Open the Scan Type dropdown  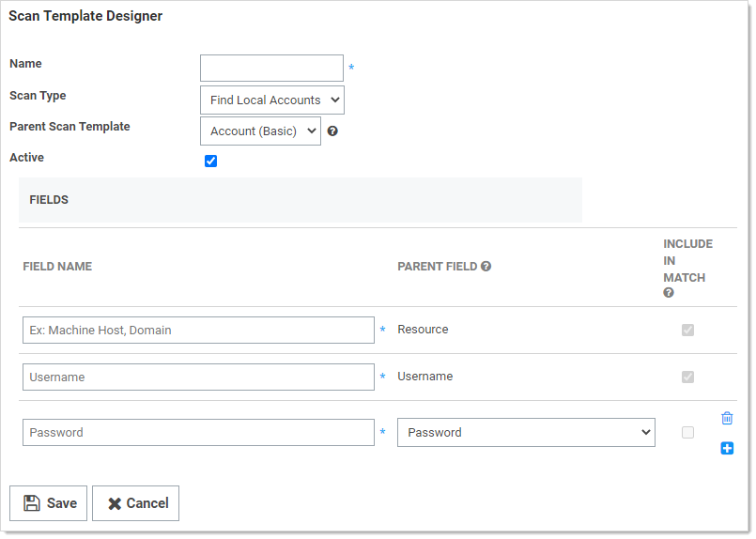272,100
